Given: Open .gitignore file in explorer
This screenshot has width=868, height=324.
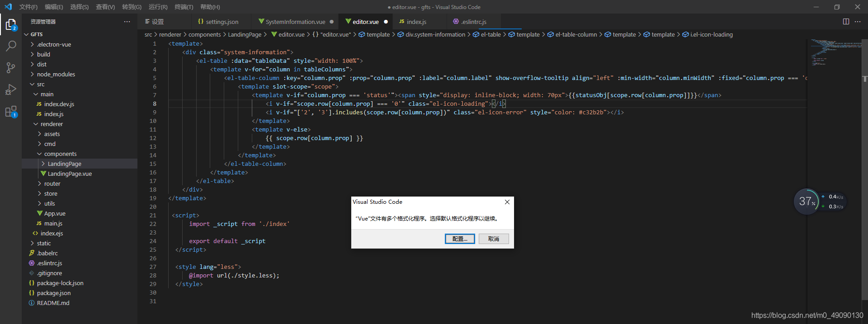Looking at the screenshot, I should (x=80, y=273).
